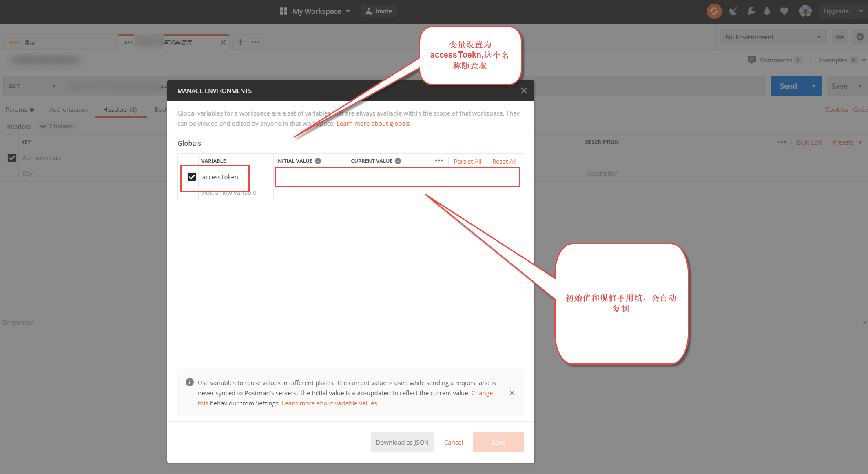Open the notifications bell
The height and width of the screenshot is (474, 868).
pyautogui.click(x=767, y=11)
